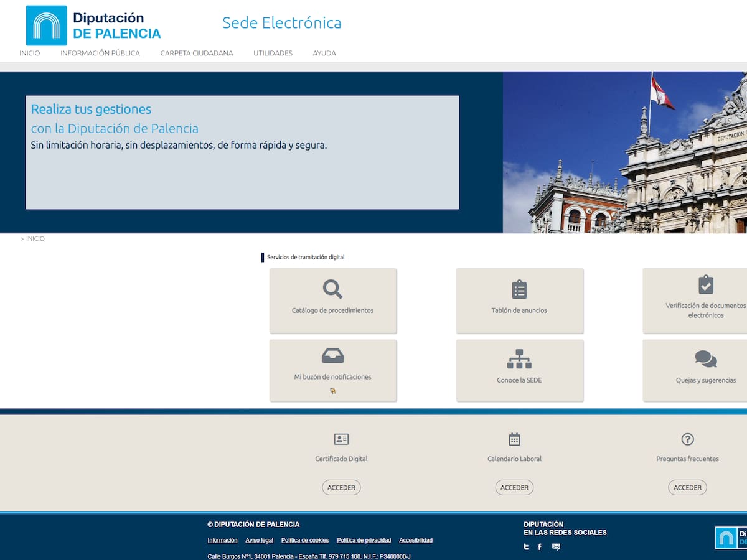Open the Utilidades menu item
747x560 pixels.
273,54
